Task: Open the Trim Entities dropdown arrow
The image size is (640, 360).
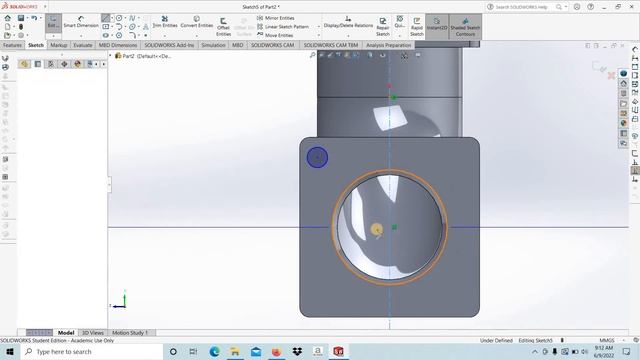Action: 165,36
